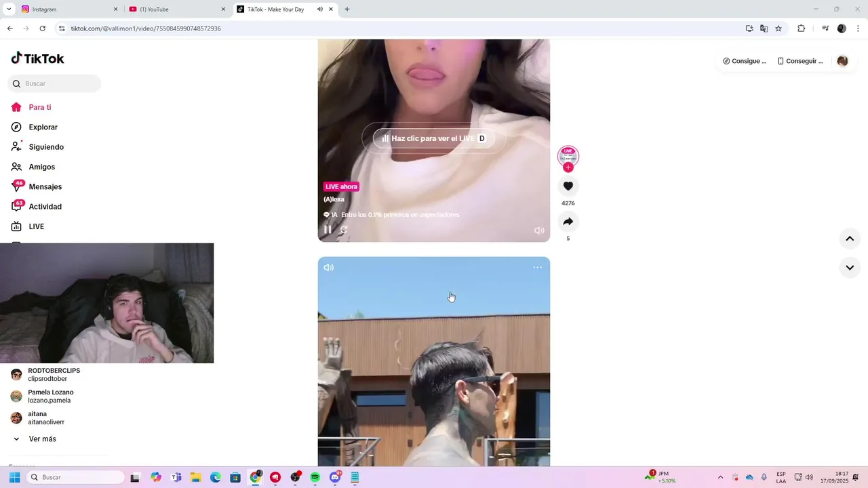This screenshot has width=868, height=488.
Task: Translate this page icon
Action: pos(764,28)
